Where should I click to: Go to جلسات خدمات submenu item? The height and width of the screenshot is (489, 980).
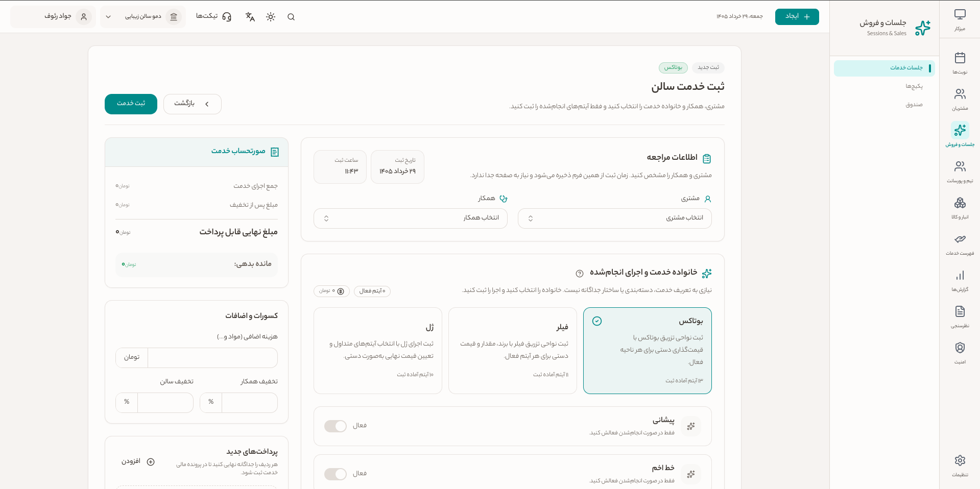click(885, 68)
